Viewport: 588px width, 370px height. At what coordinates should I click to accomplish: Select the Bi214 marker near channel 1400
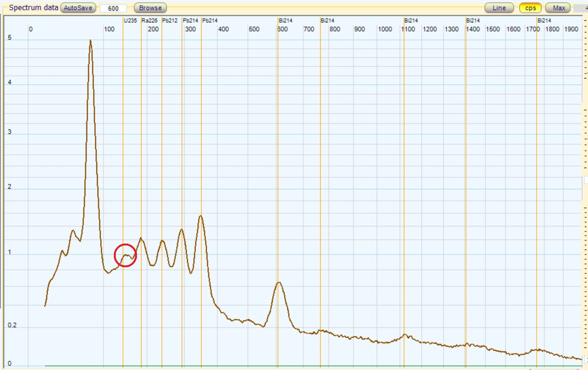point(473,20)
